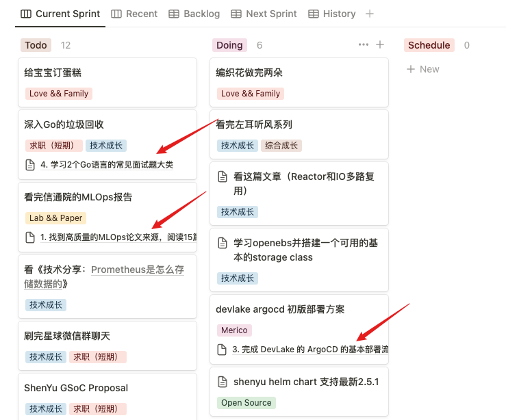506x420 pixels.
Task: Click page icon on openebs storage class card
Action: [223, 243]
